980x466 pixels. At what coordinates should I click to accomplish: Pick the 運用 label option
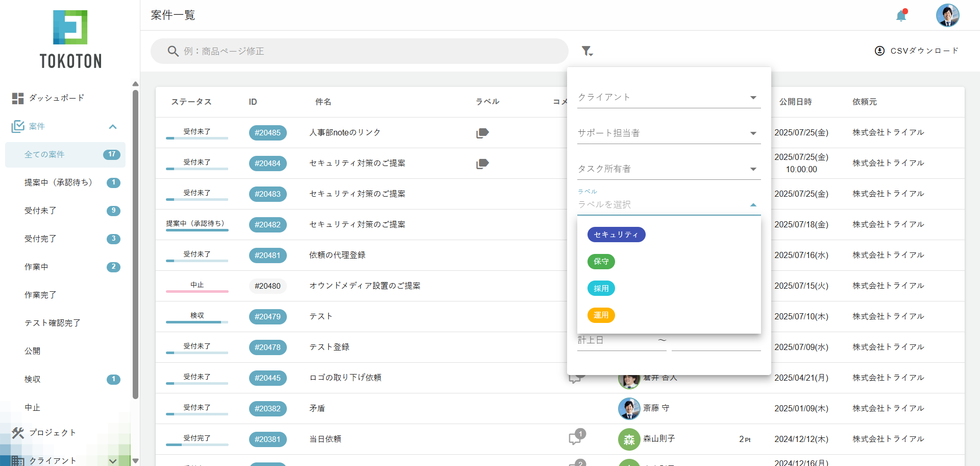601,315
